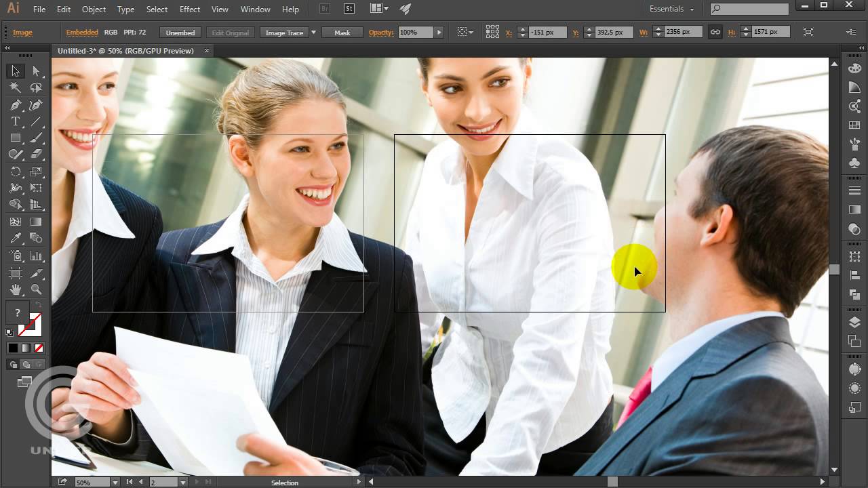The height and width of the screenshot is (488, 868).
Task: Click the horizontal scrollbar thumb
Action: pos(612,482)
